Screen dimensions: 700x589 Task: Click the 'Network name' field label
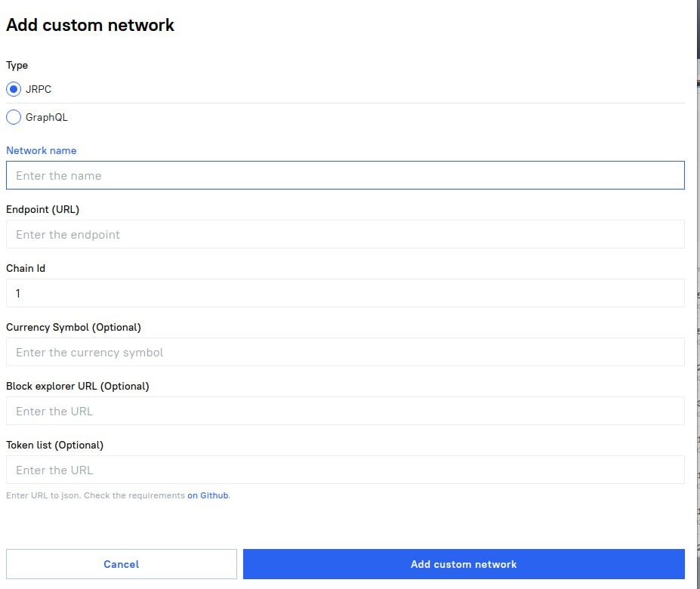(x=42, y=150)
